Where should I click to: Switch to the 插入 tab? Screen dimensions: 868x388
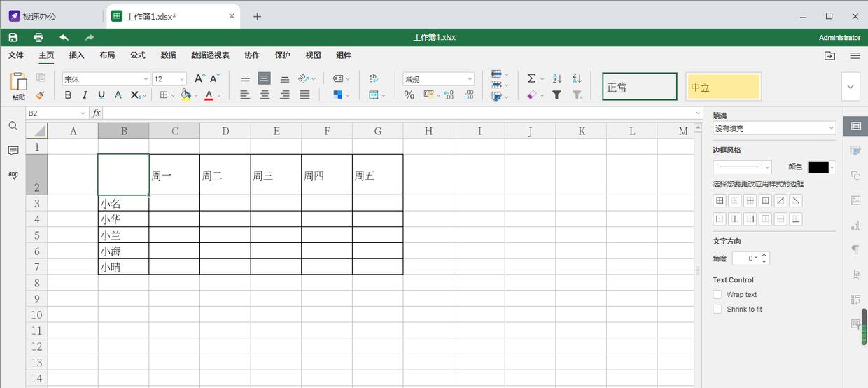click(76, 55)
